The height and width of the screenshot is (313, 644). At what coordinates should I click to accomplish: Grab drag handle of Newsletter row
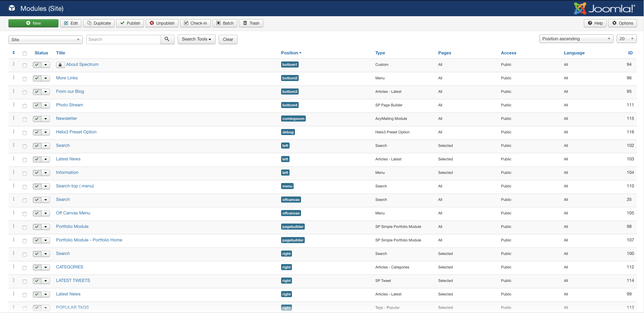click(14, 118)
